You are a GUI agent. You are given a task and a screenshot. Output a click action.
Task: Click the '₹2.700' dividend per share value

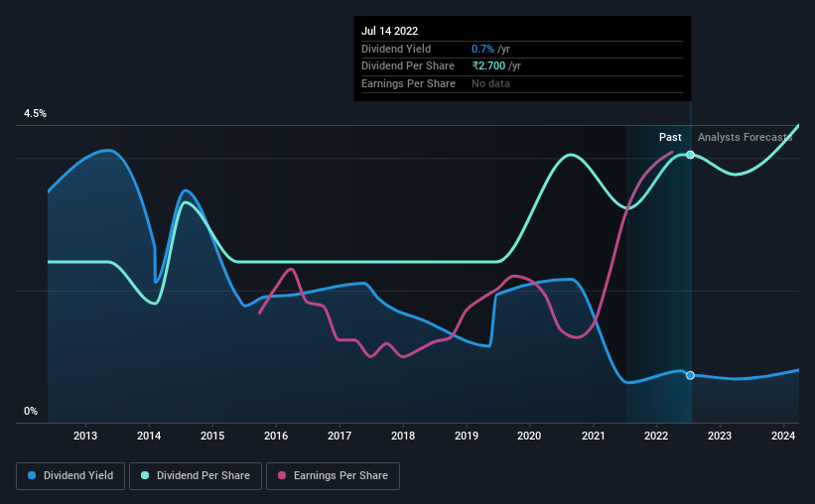click(x=488, y=66)
